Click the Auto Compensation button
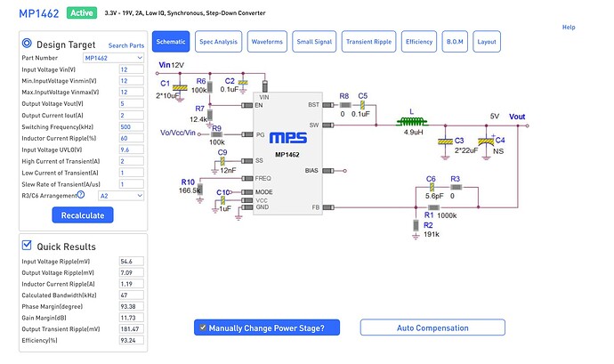 (432, 328)
